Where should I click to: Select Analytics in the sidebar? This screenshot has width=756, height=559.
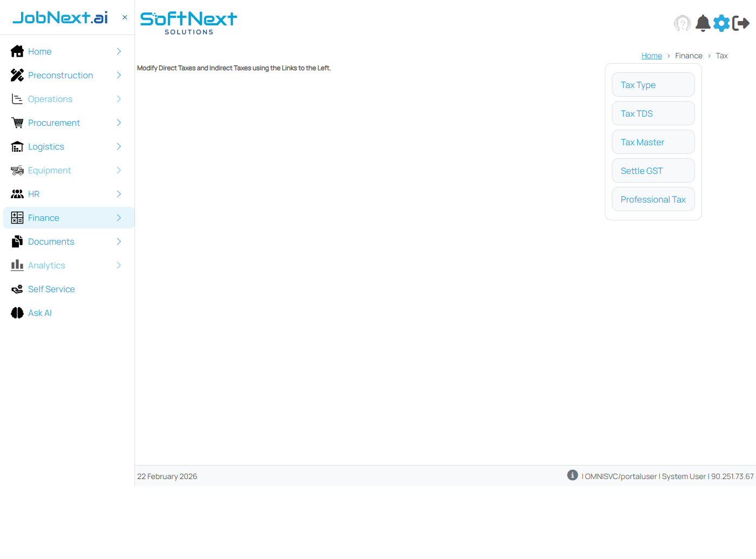(x=46, y=265)
